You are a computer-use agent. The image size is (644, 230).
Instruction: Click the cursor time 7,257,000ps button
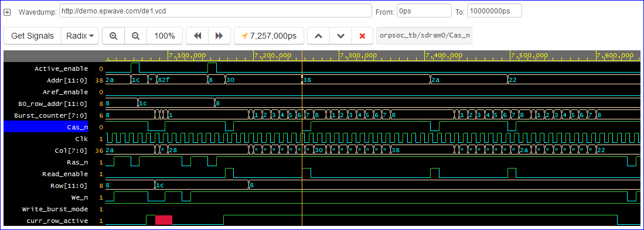click(x=268, y=36)
